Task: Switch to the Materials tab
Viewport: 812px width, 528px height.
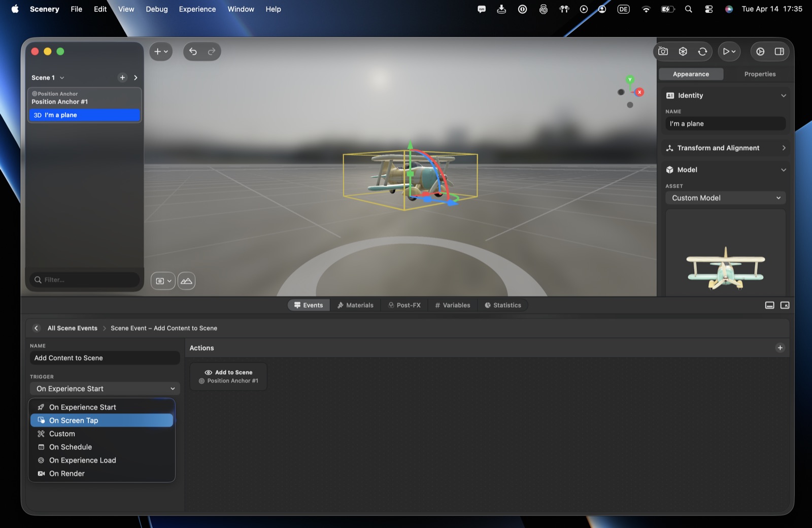Action: pos(355,305)
